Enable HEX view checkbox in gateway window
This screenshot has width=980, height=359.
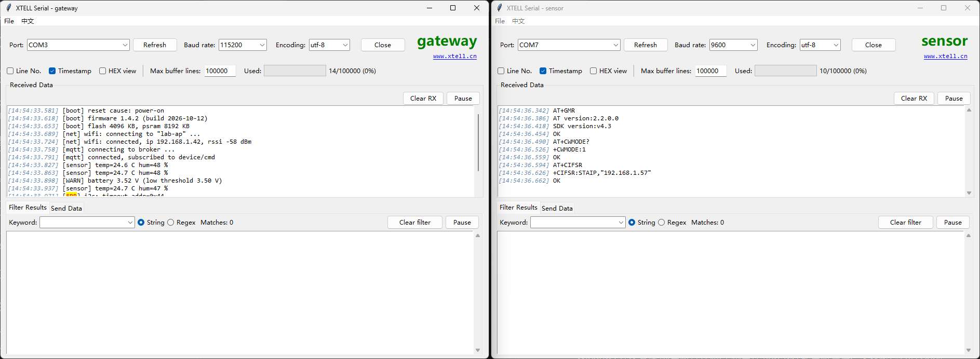102,71
